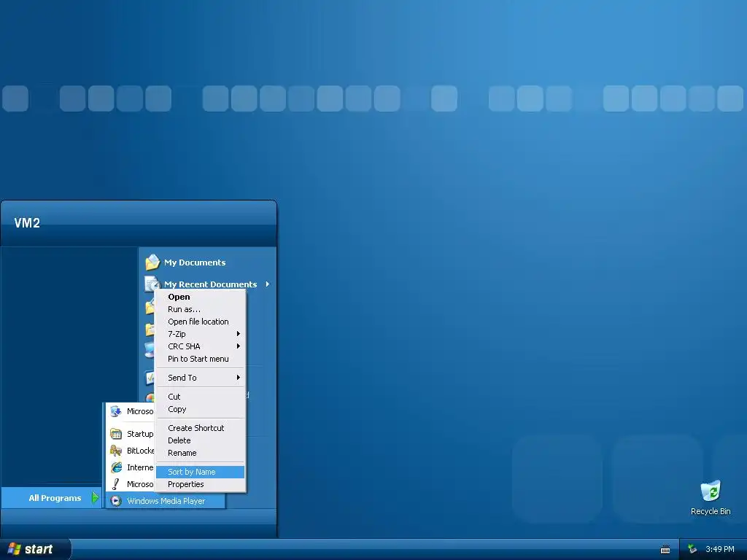
Task: Choose Copy from the context menu
Action: (x=200, y=409)
